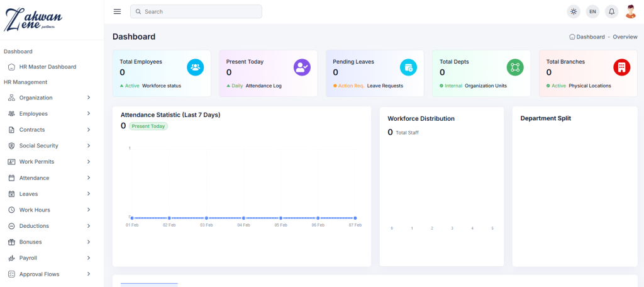Click the Total Branches red building icon
This screenshot has height=287, width=644.
click(x=621, y=67)
